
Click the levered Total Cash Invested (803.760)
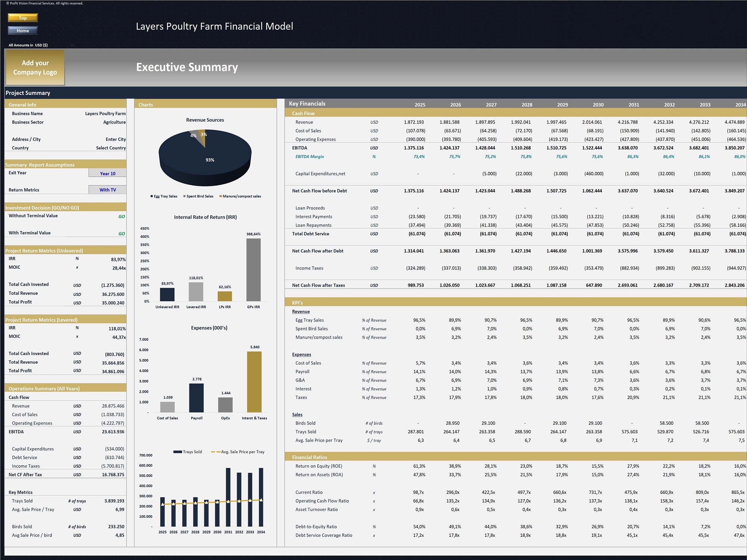(115, 354)
